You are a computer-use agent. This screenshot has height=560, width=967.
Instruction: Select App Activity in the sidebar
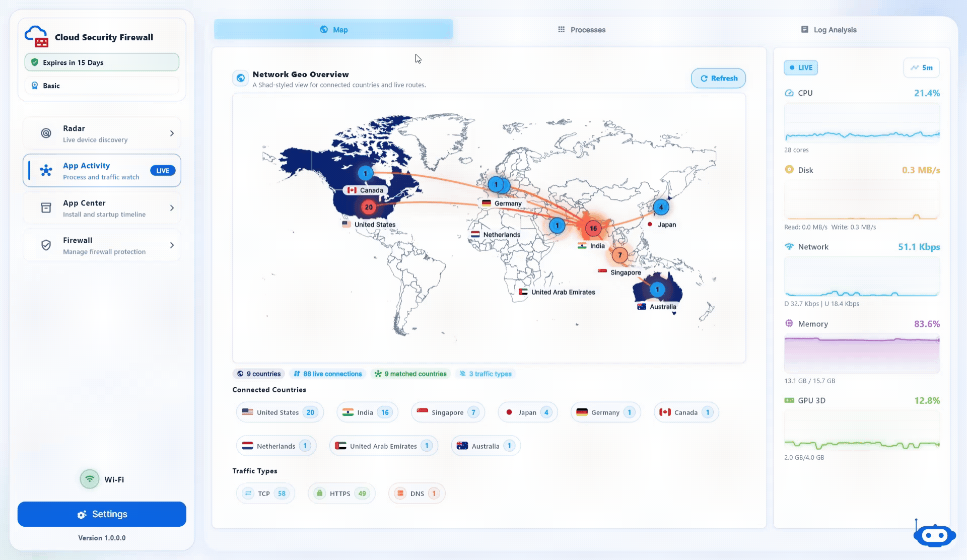(x=102, y=171)
